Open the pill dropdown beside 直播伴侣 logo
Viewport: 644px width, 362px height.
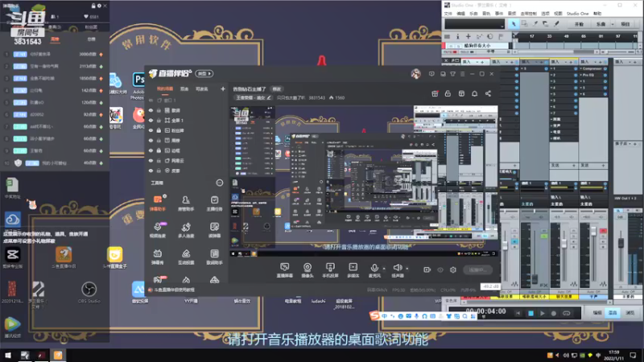[x=204, y=73]
